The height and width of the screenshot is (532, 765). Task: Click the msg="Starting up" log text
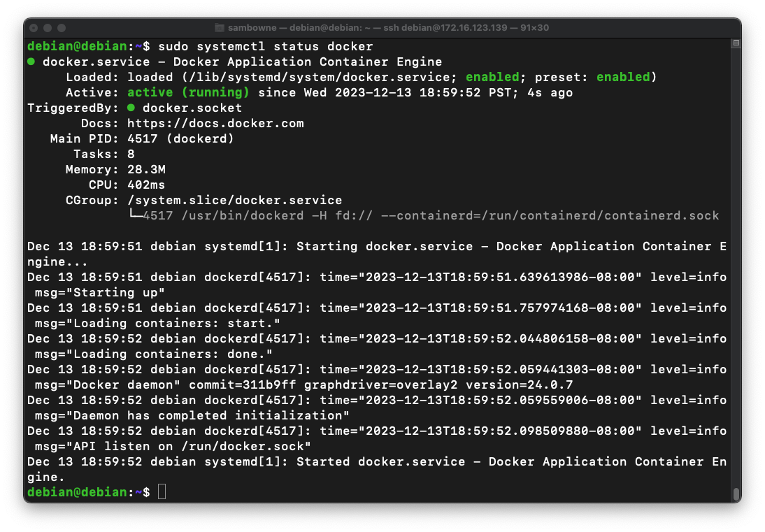pyautogui.click(x=100, y=293)
